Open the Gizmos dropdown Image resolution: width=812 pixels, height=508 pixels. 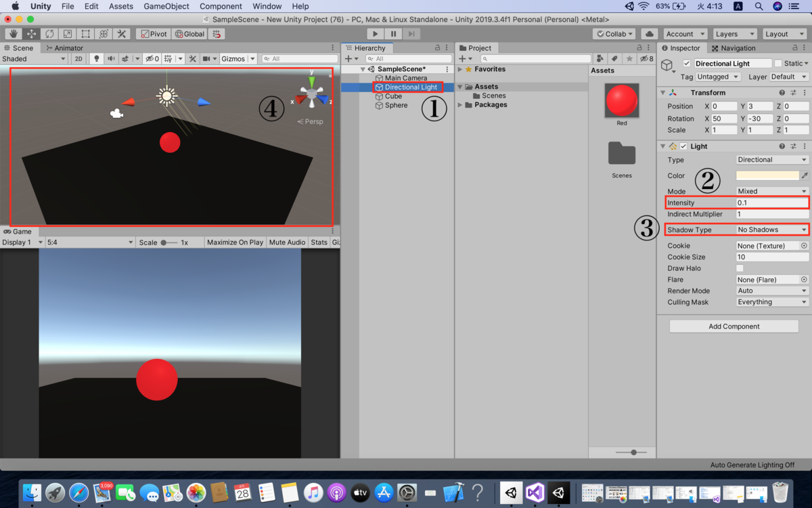click(238, 59)
